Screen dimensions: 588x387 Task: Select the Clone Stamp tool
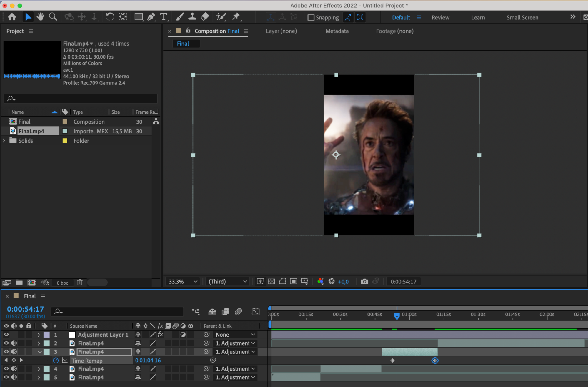pos(192,17)
